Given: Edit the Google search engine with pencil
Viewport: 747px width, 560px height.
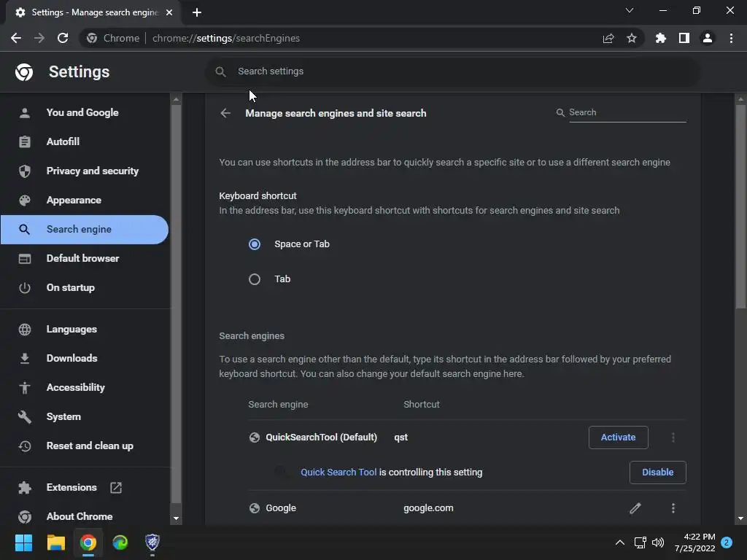Looking at the screenshot, I should 635,508.
